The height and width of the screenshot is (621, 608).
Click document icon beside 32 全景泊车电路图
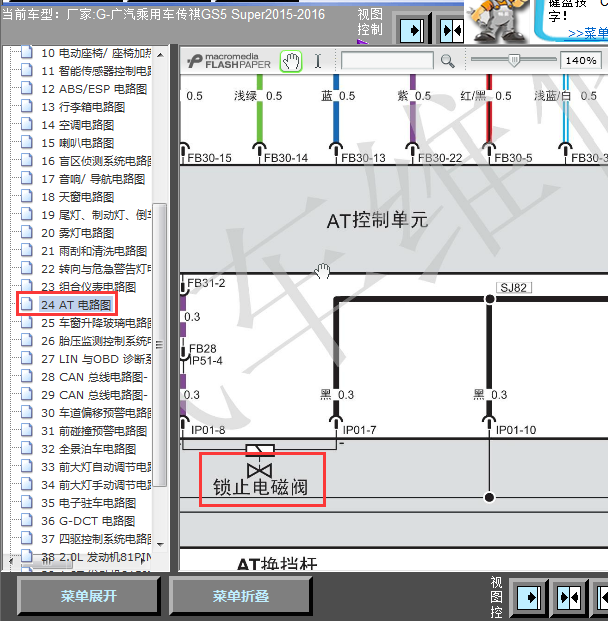[27, 448]
